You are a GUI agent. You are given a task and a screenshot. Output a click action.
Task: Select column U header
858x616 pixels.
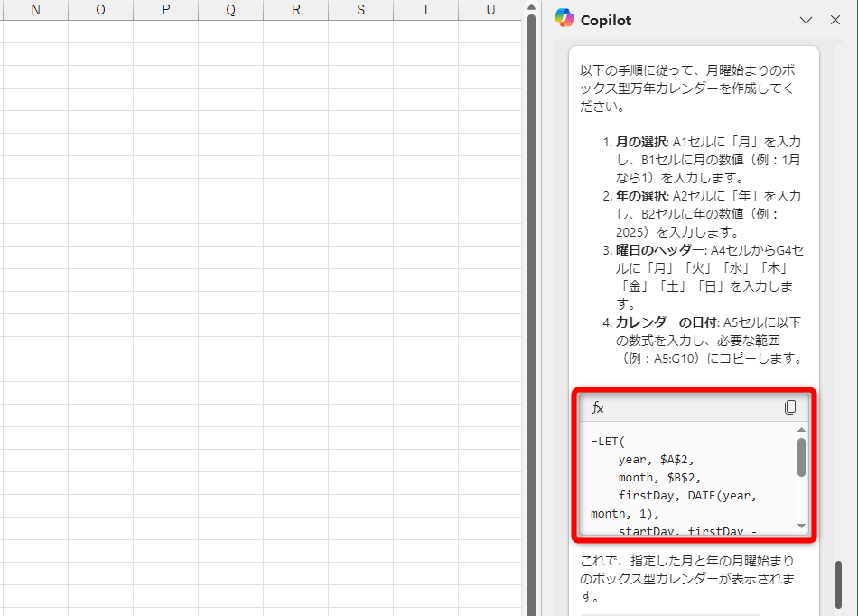coord(490,9)
